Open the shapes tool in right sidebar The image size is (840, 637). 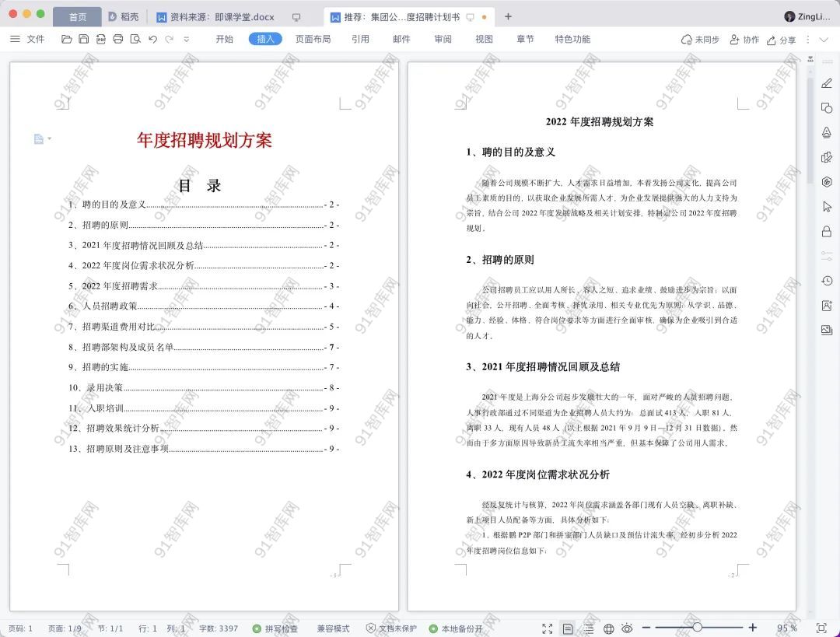pos(827,108)
